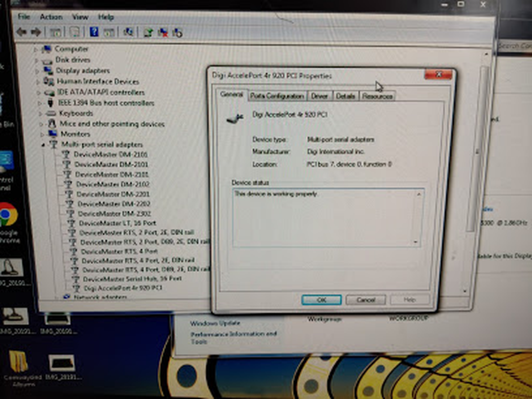
Task: Expand the Mice and other pointing devices arrow
Action: tap(41, 124)
